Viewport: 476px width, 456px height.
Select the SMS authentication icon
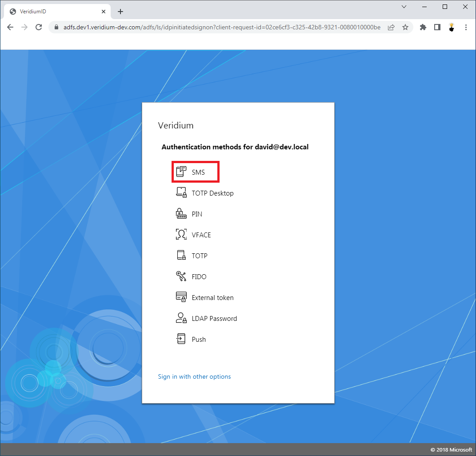(181, 172)
